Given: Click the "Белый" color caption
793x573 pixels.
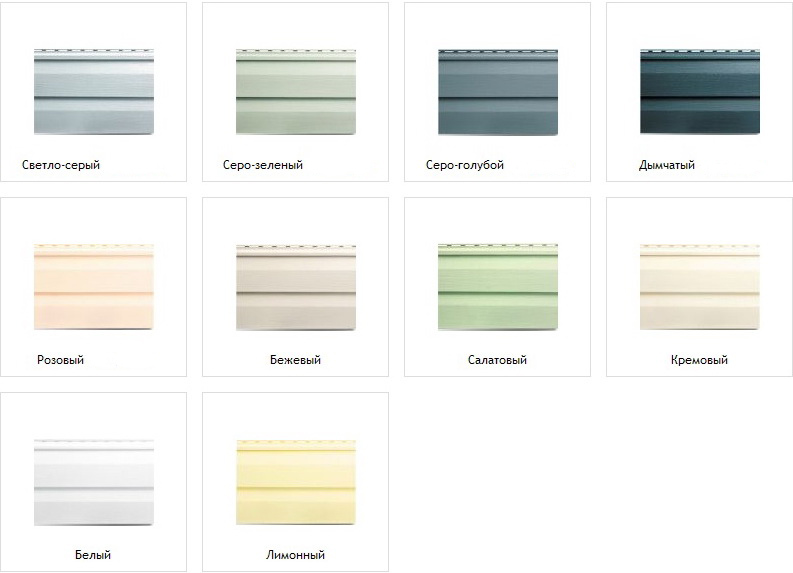Looking at the screenshot, I should point(93,555).
